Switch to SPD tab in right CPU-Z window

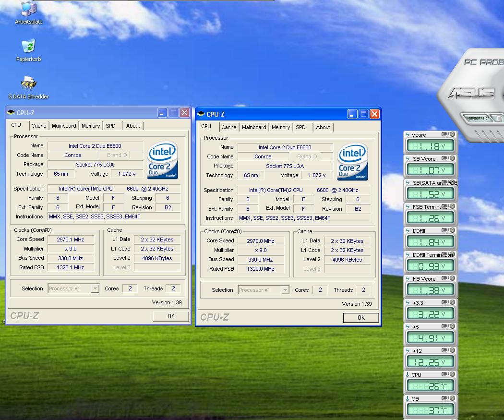[300, 127]
